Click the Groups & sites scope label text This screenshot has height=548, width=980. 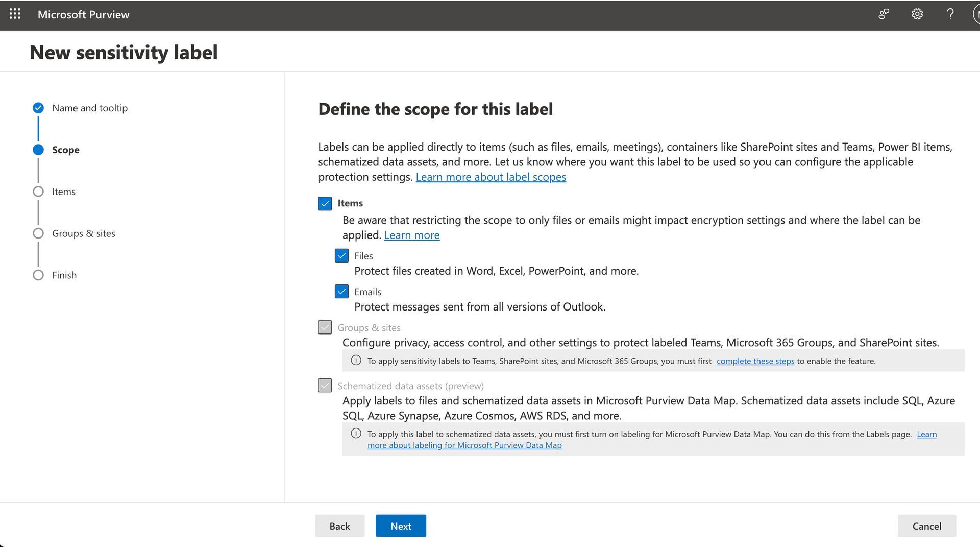tap(369, 327)
